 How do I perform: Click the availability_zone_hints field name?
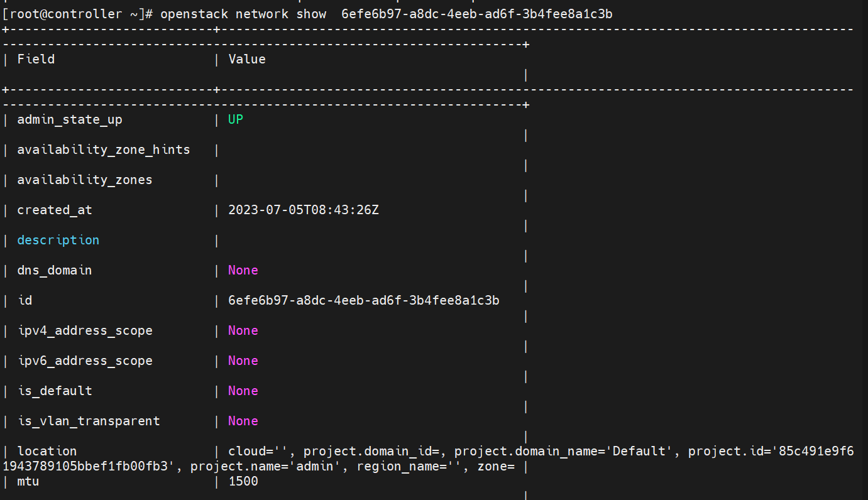104,149
